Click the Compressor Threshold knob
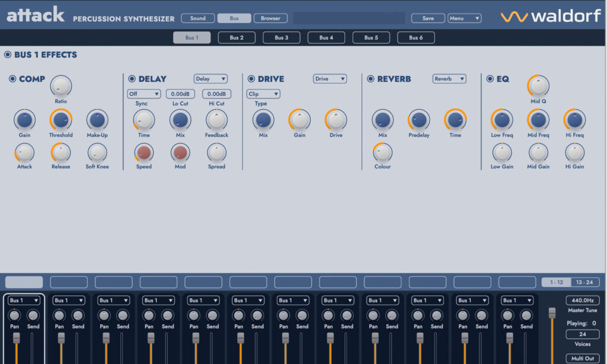 click(x=60, y=120)
